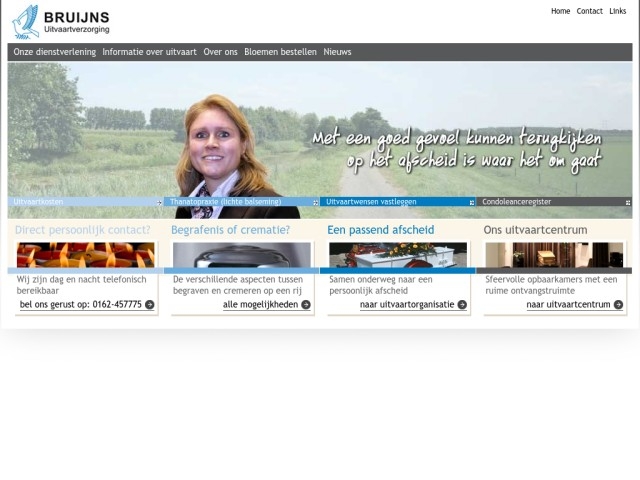Click the arrow icon beside the phone number
640x480 pixels.
(x=150, y=305)
